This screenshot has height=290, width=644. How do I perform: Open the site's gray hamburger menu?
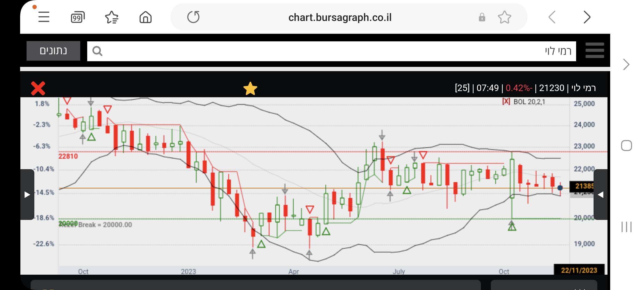tap(595, 50)
